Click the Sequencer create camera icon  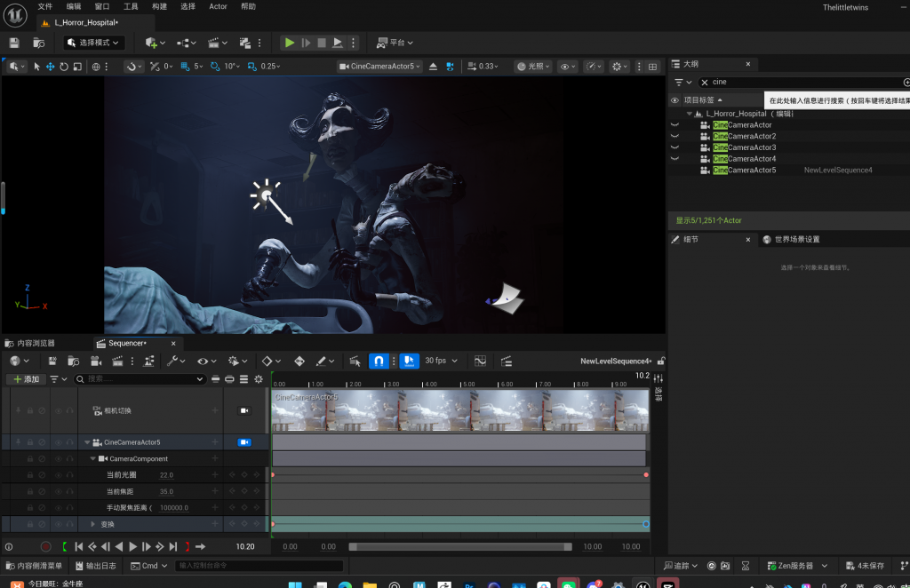click(x=96, y=362)
